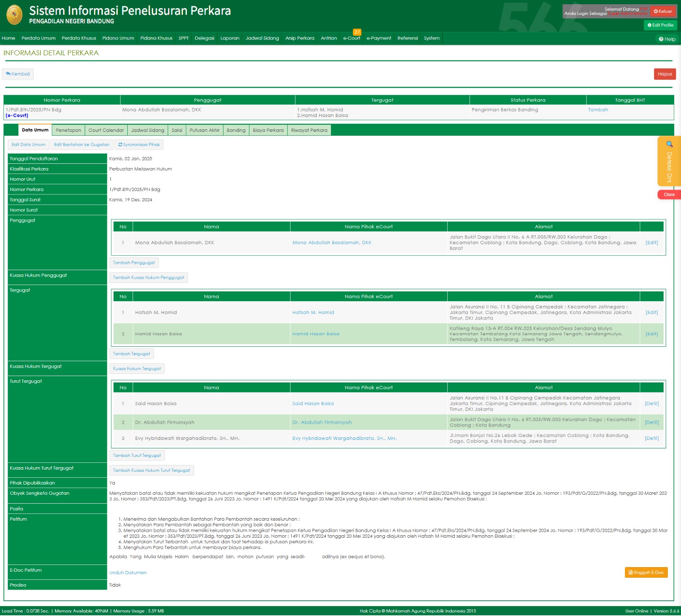The width and height of the screenshot is (681, 616).
Task: Download petitum via Unduh Dokumen link
Action: [x=128, y=573]
